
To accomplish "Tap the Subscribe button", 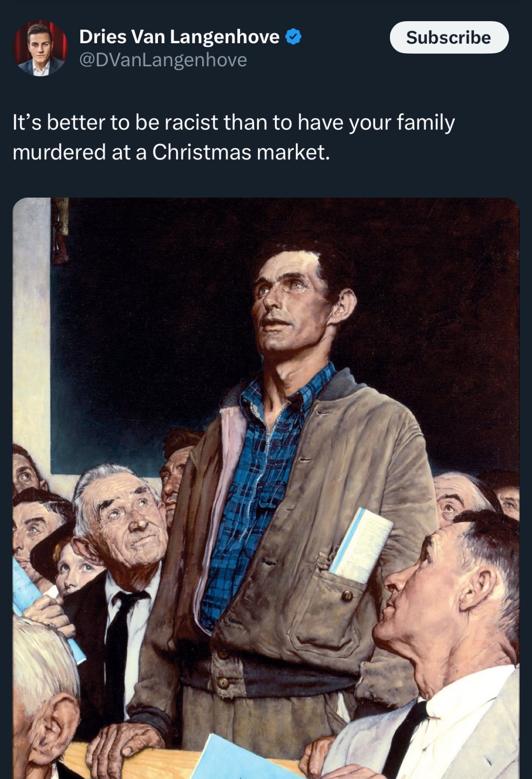I will (449, 37).
